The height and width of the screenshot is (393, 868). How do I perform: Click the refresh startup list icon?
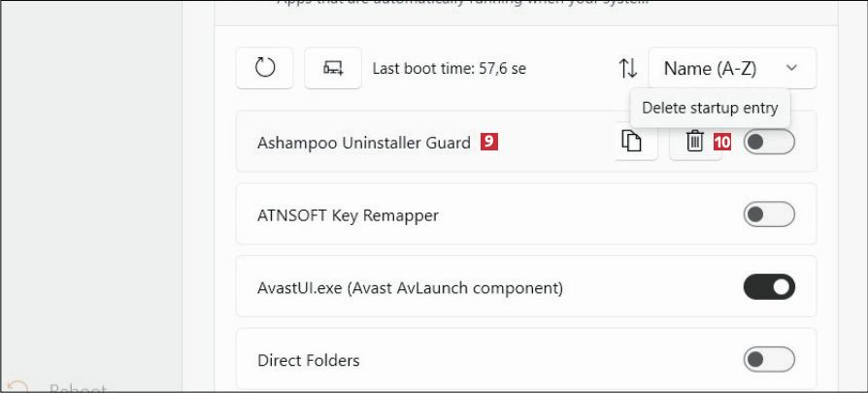(x=264, y=68)
